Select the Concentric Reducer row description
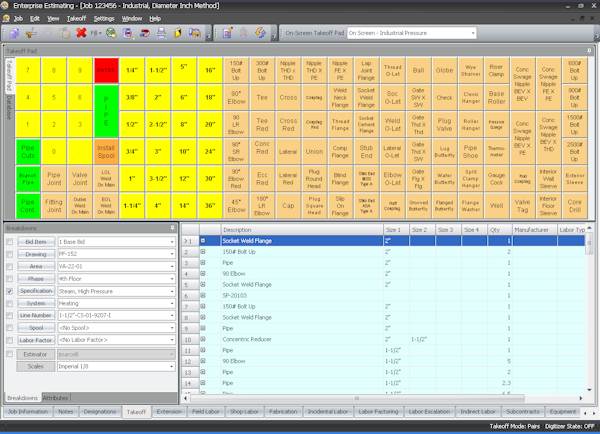 247,339
